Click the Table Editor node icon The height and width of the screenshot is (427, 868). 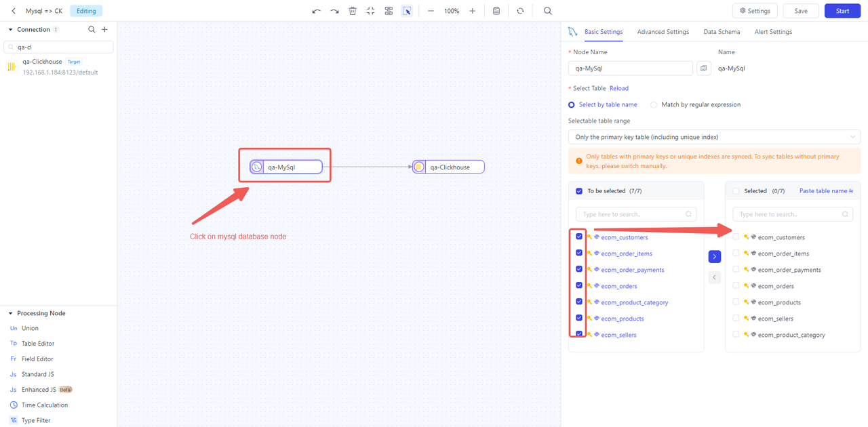14,344
